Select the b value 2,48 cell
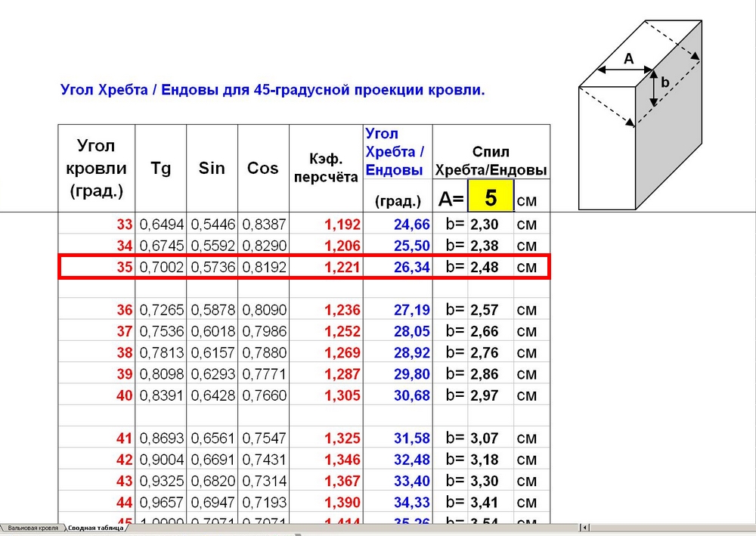 pos(485,267)
